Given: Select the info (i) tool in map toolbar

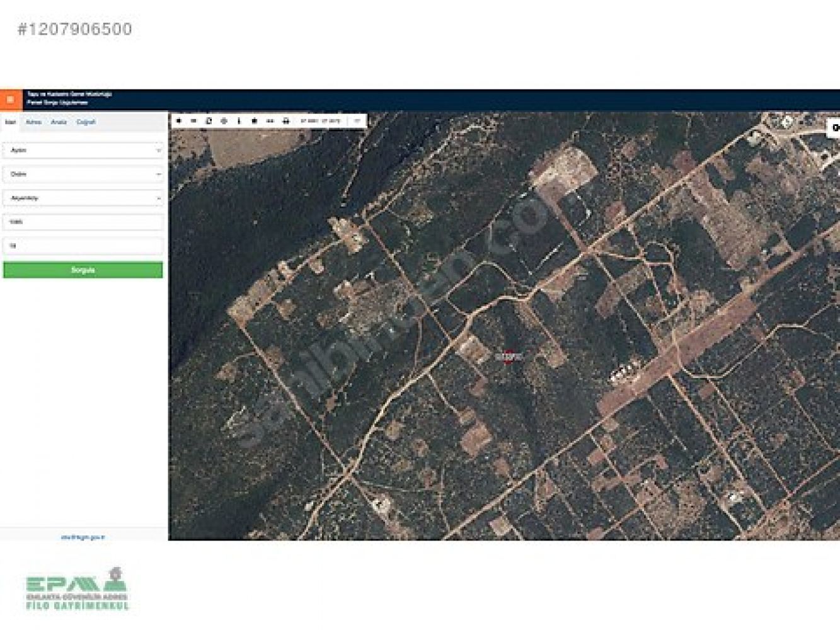Looking at the screenshot, I should [x=239, y=121].
